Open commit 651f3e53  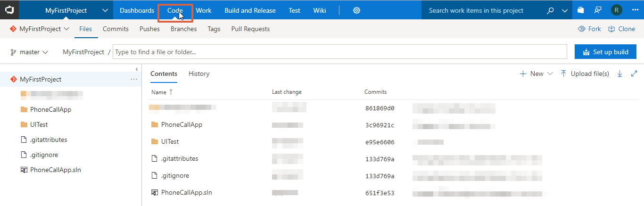coord(380,193)
